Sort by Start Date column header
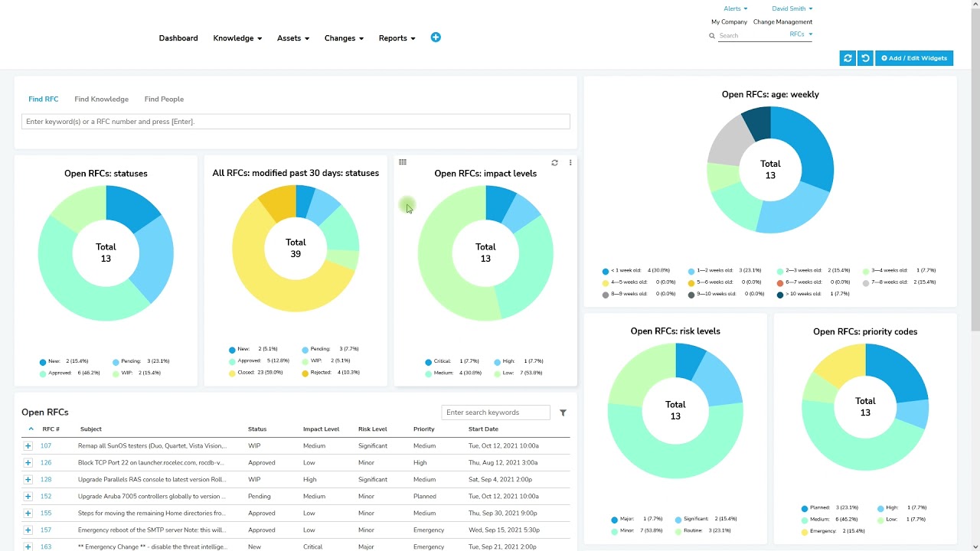The width and height of the screenshot is (980, 551). point(483,429)
